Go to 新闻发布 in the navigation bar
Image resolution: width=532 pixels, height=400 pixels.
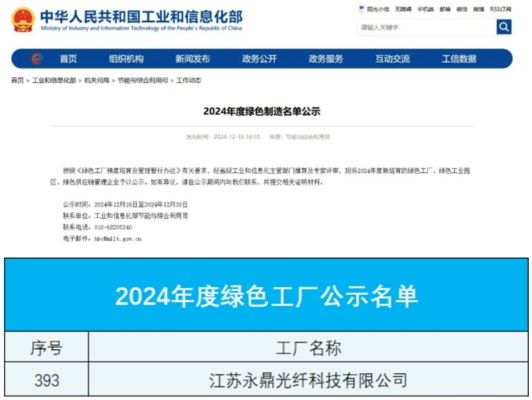pos(193,59)
